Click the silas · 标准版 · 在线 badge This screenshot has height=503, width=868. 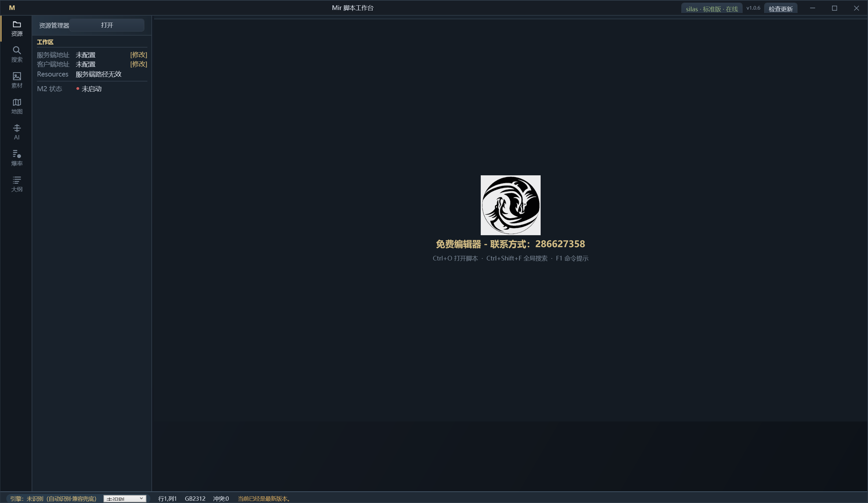click(x=712, y=9)
